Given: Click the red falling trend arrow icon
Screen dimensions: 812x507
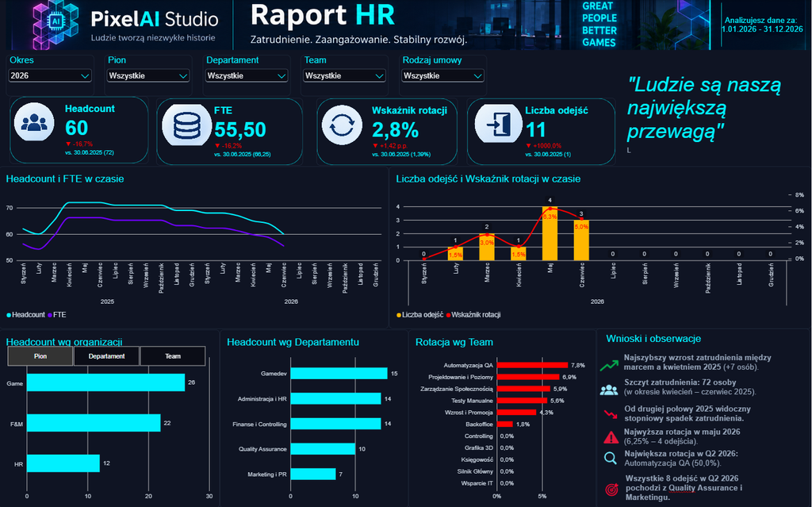Looking at the screenshot, I should 611,414.
